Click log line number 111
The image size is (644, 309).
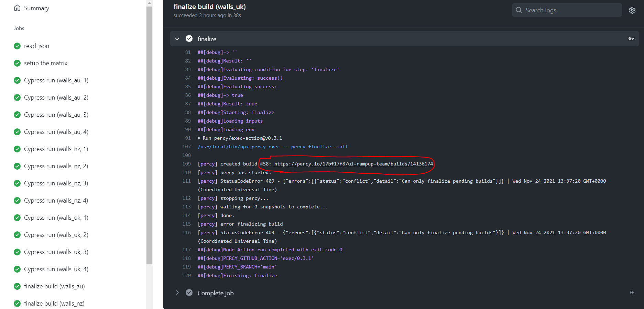pyautogui.click(x=186, y=181)
